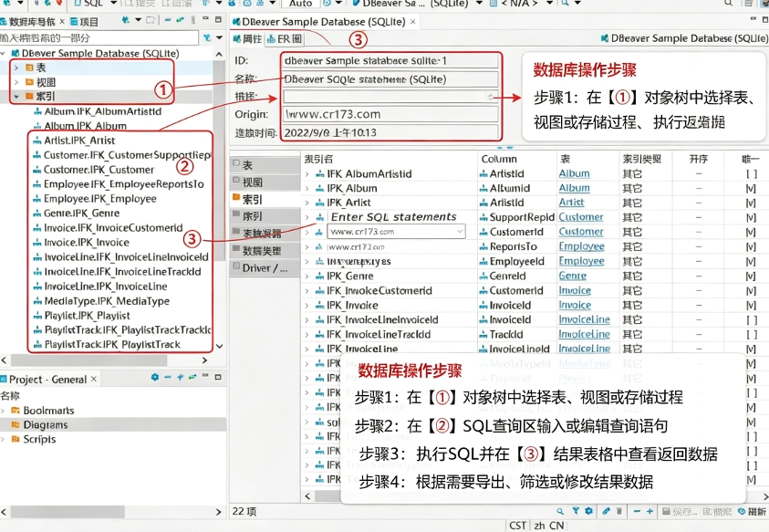The height and width of the screenshot is (532, 769).
Task: Click the trash delete icon in bottom toolbar
Action: coord(619,511)
